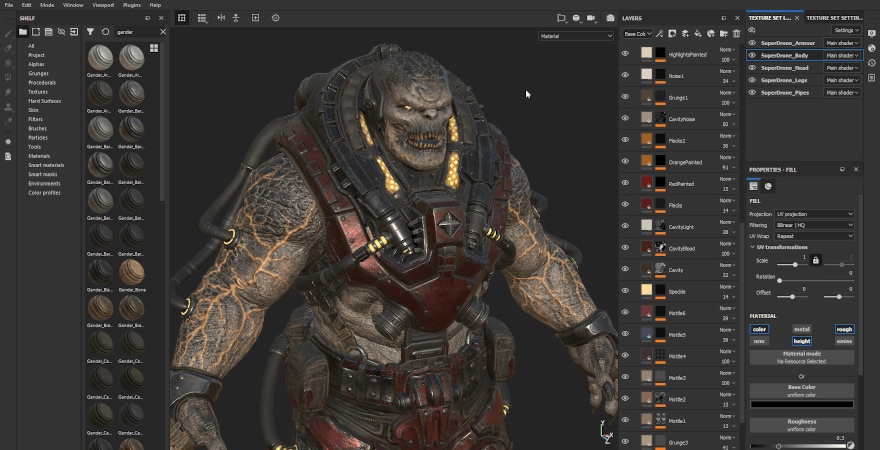880x450 pixels.
Task: Click the smart material sphere icon in Layers
Action: coord(711,34)
